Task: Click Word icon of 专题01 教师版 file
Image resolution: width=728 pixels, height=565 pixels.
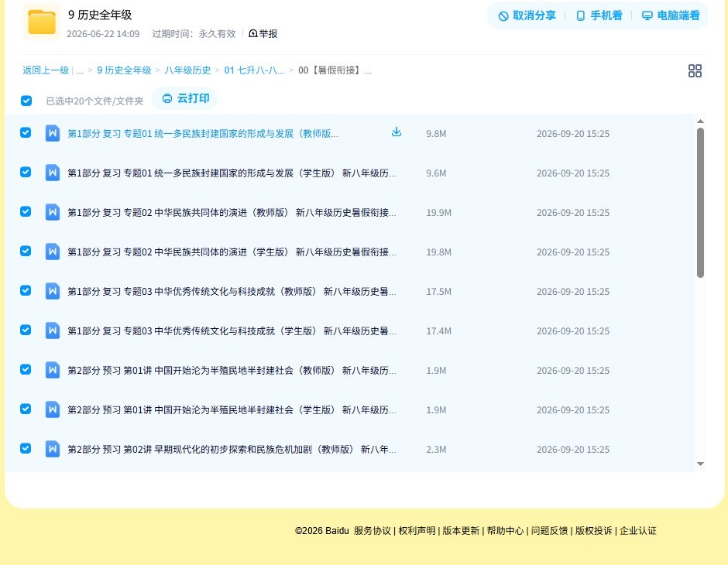Action: [53, 133]
